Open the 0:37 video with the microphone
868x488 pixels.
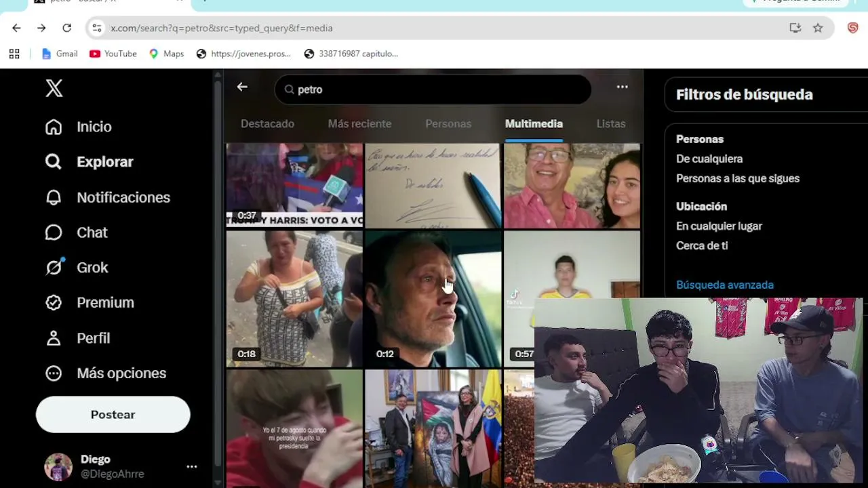[x=294, y=185]
